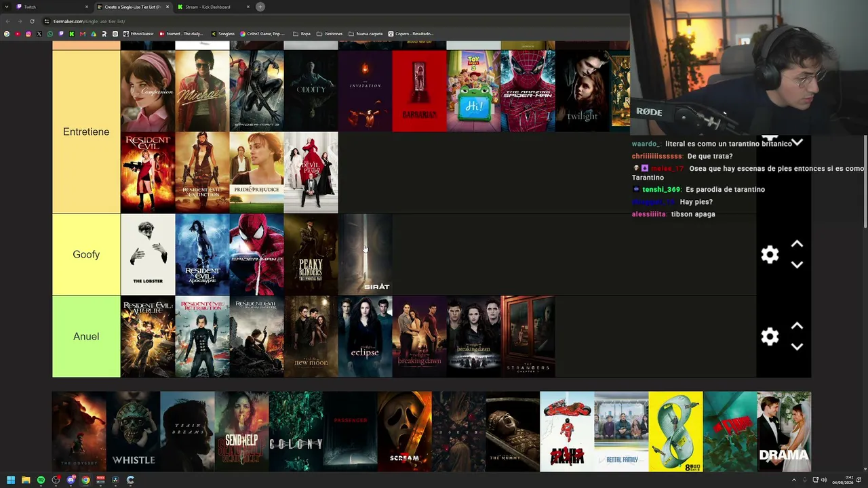This screenshot has width=868, height=488.
Task: Open a new browser tab
Action: [x=260, y=7]
